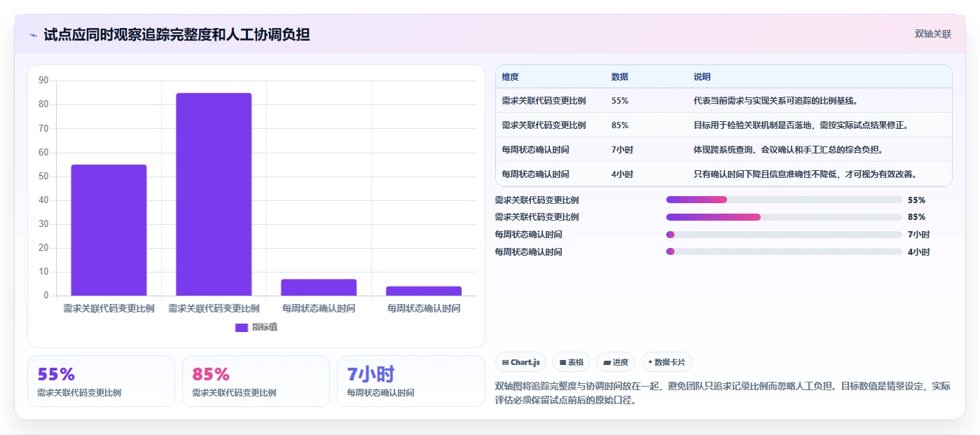Open the purple 55% data card

pyautogui.click(x=101, y=381)
